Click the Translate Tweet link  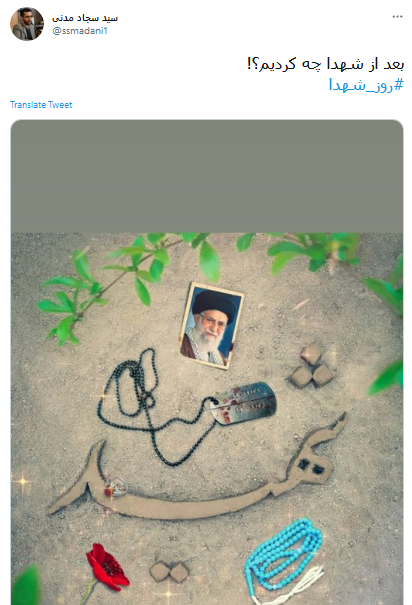[x=41, y=105]
